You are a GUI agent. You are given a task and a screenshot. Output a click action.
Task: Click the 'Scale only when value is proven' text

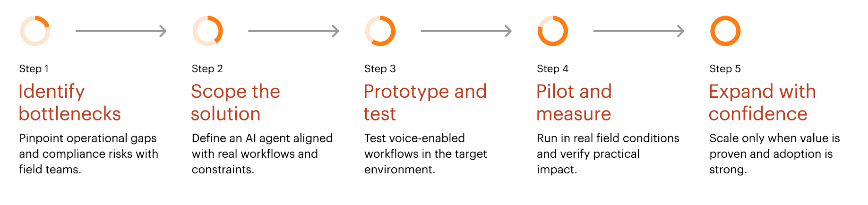pos(775,146)
